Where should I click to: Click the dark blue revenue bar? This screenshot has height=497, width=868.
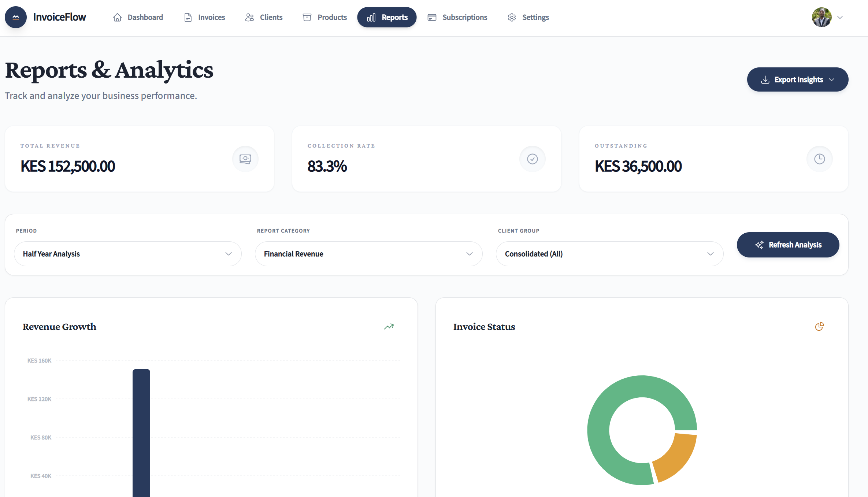(141, 432)
